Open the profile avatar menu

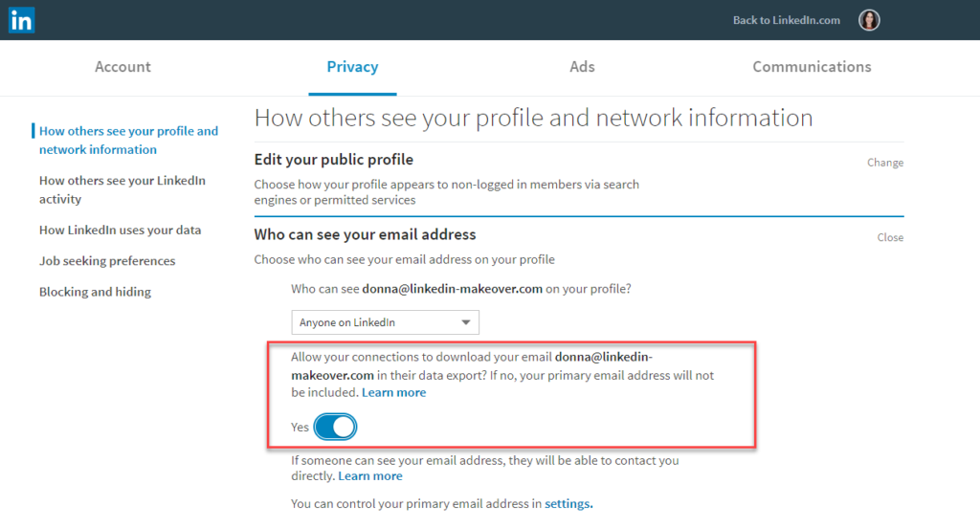[869, 20]
